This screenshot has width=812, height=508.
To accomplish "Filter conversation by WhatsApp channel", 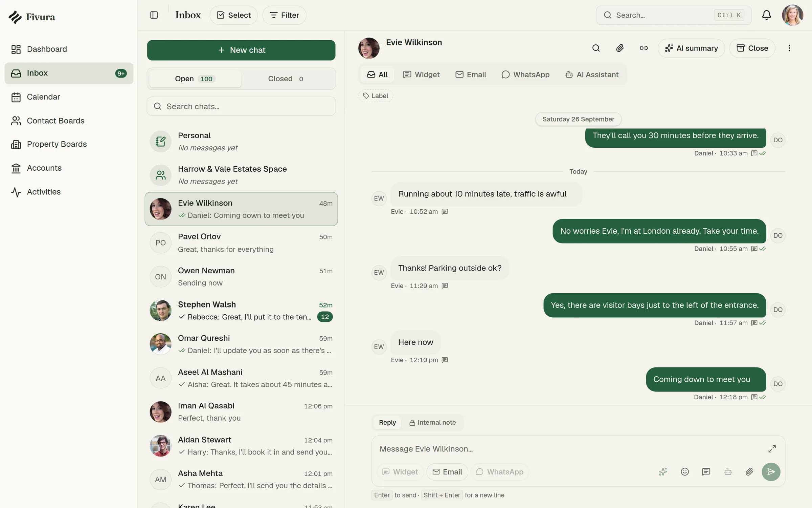I will (525, 75).
